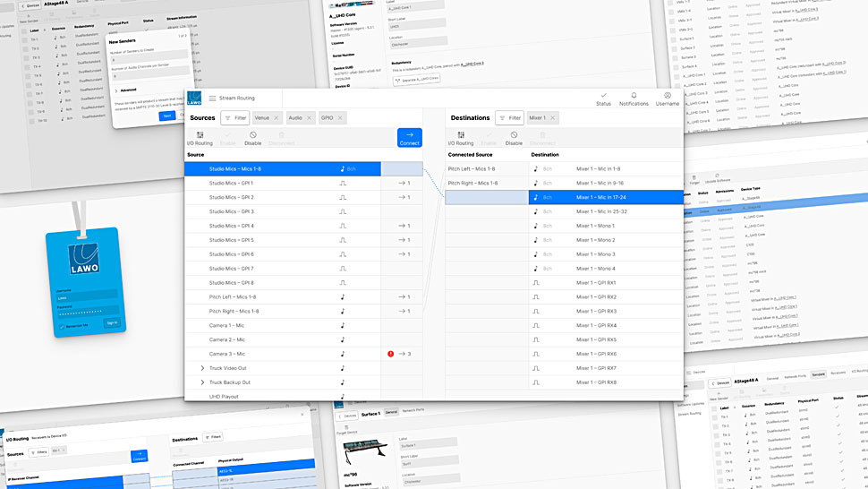Open the hamburger menu beside Stream Routing
The height and width of the screenshot is (489, 868).
[212, 98]
